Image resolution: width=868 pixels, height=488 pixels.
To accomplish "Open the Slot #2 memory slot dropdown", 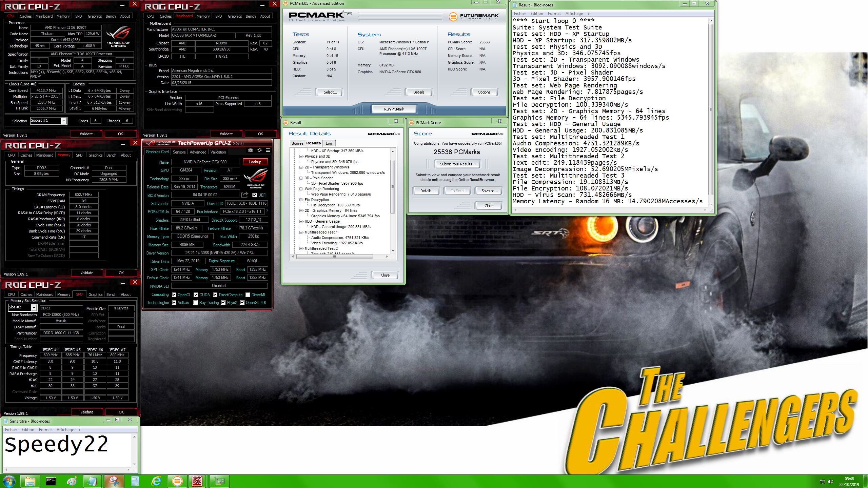I will [34, 307].
